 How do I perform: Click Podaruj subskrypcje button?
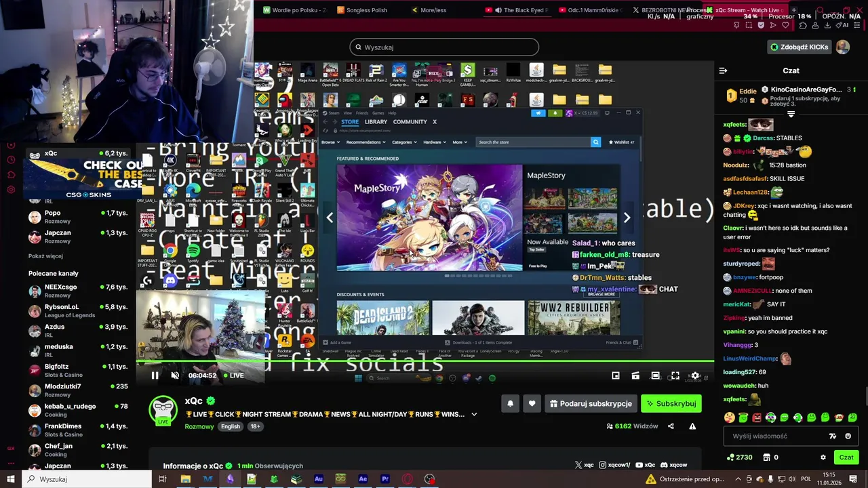pyautogui.click(x=591, y=403)
